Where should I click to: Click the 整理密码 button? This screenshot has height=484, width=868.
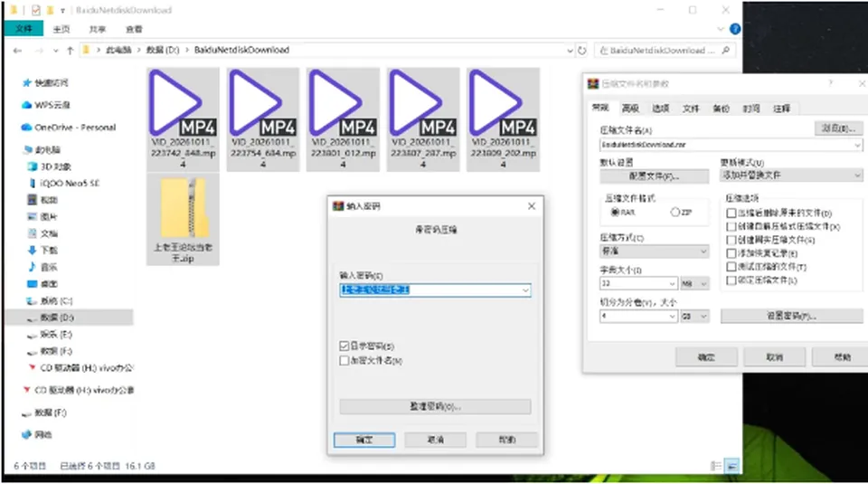435,406
